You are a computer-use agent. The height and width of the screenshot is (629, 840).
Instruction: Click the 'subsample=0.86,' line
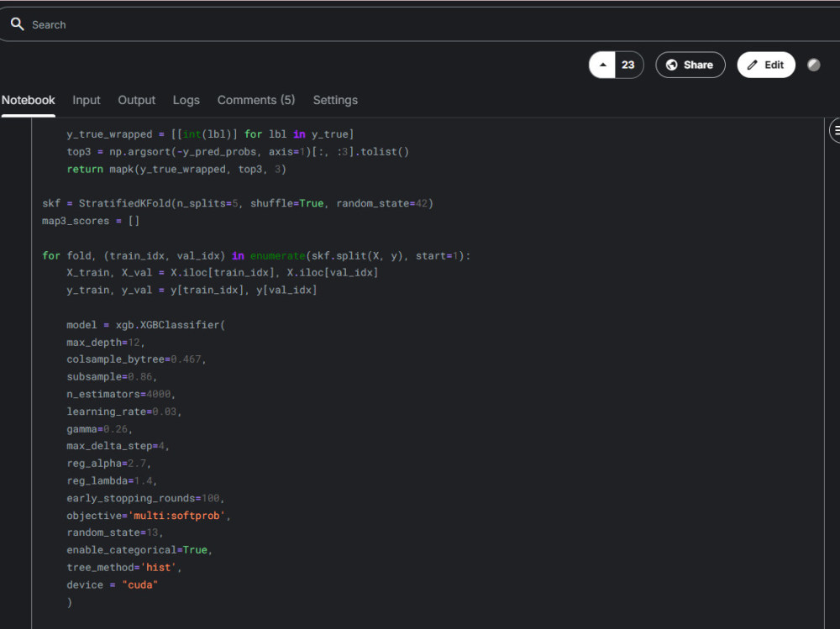point(112,377)
